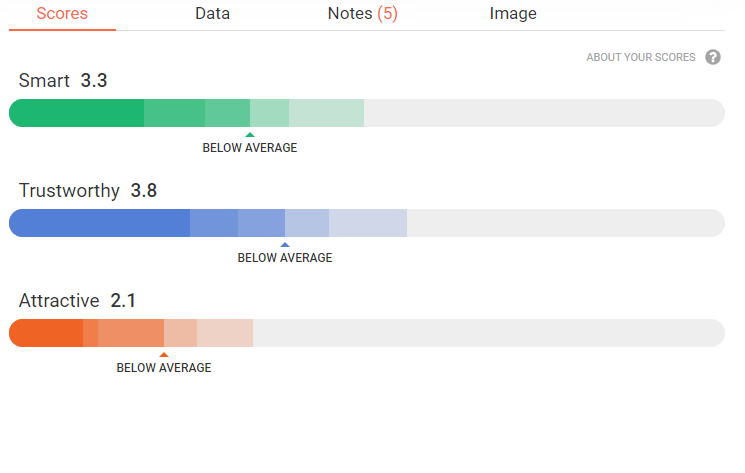Open the Notes (5) tab
The image size is (745, 473).
click(362, 14)
